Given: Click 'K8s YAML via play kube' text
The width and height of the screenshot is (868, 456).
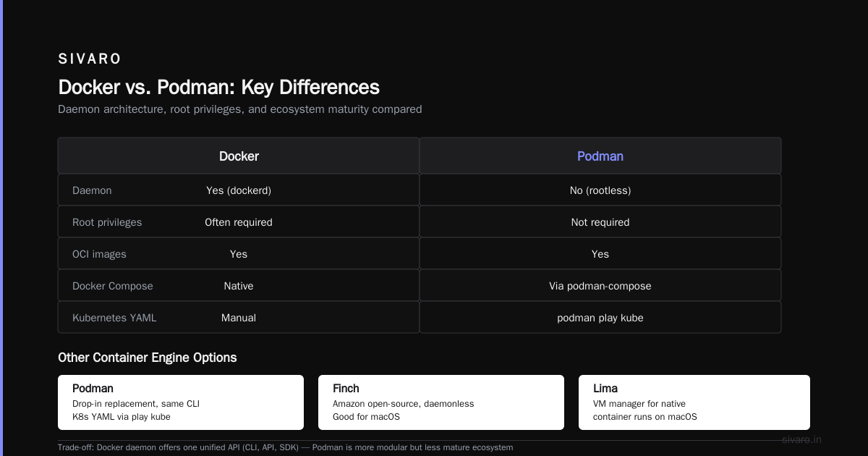Looking at the screenshot, I should [122, 417].
